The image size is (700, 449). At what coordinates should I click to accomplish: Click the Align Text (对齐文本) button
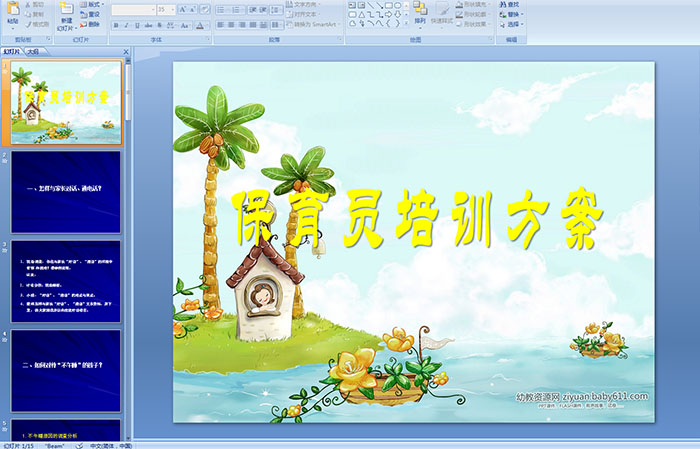pyautogui.click(x=303, y=14)
